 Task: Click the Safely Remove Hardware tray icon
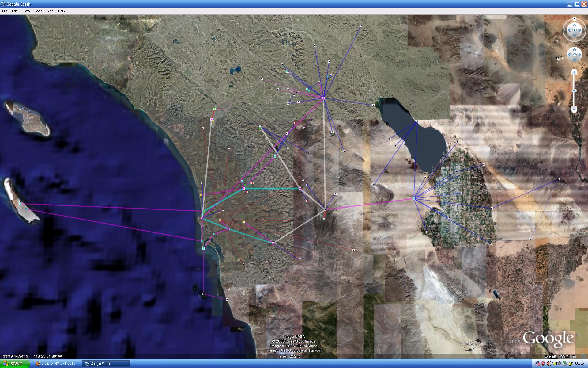pyautogui.click(x=565, y=363)
